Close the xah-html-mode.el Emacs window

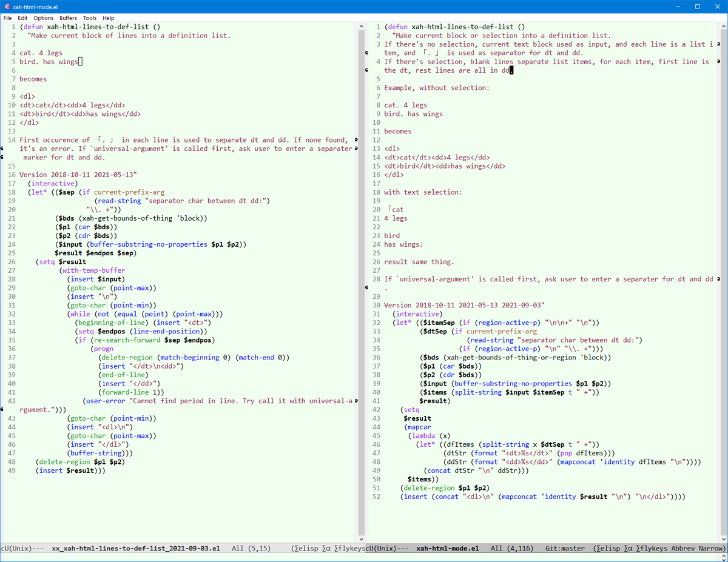coord(718,6)
